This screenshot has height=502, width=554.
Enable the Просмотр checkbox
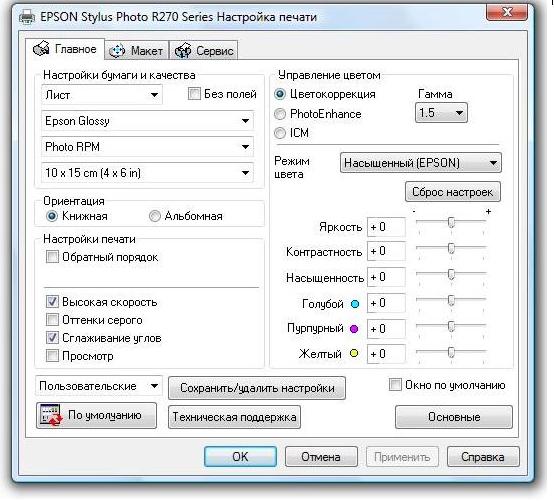52,356
